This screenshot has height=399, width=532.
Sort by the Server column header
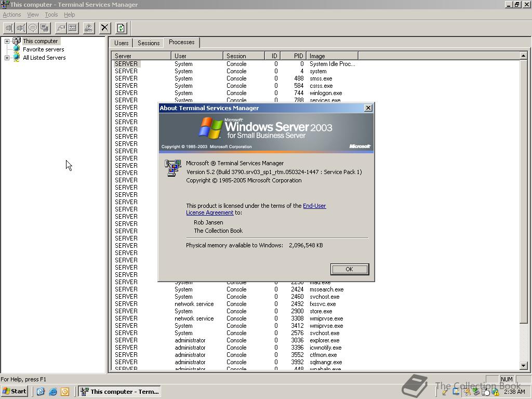pos(141,56)
